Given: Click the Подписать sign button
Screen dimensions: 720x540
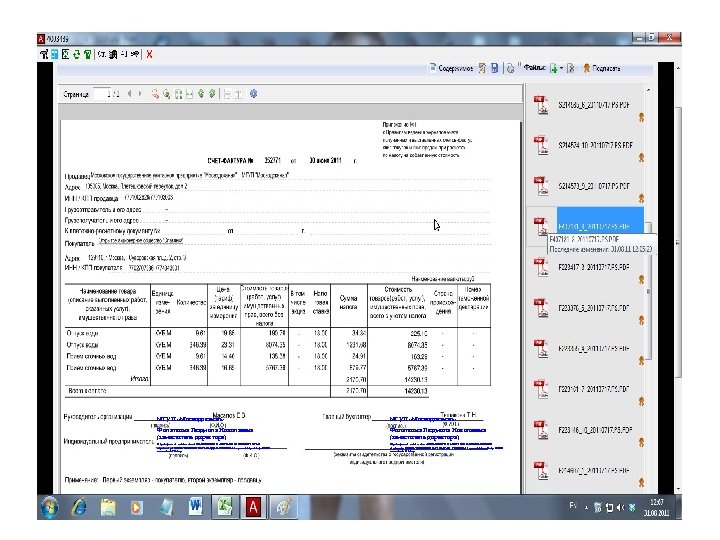Looking at the screenshot, I should click(602, 68).
